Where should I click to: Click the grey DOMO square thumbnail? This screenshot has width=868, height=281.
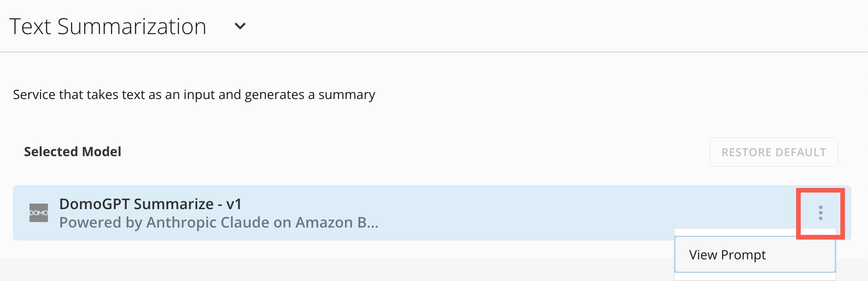39,213
